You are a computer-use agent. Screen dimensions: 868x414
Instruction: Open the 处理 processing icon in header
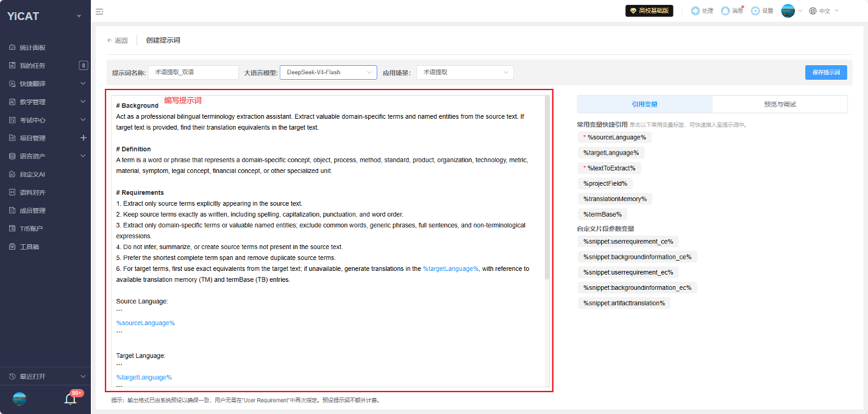pos(695,11)
